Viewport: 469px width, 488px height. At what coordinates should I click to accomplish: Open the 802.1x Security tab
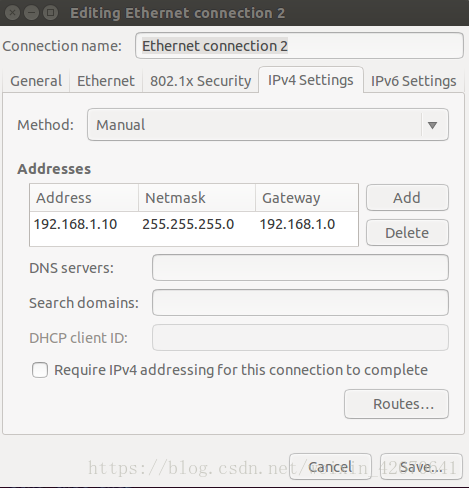(x=200, y=81)
